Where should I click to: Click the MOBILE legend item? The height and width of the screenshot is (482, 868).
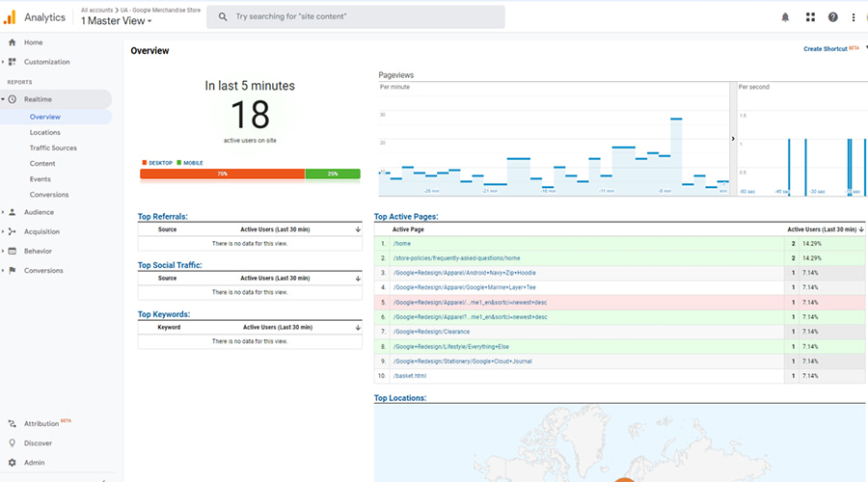pos(190,163)
